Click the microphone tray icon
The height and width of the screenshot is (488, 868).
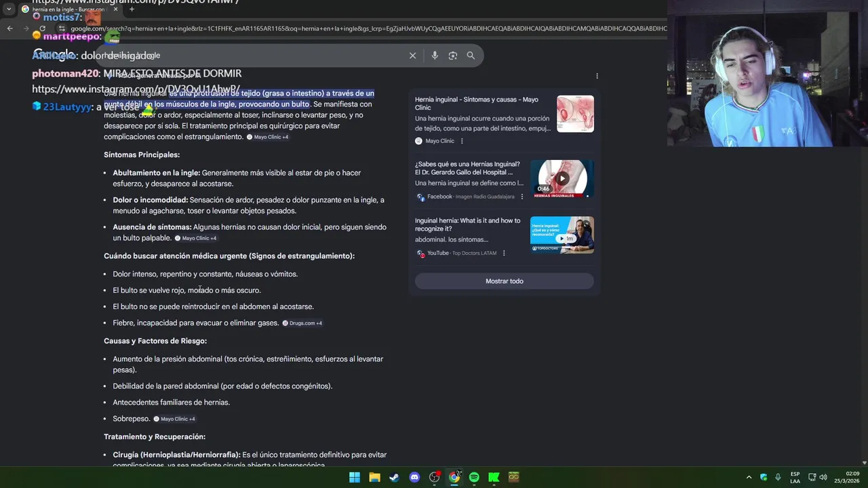tap(778, 477)
